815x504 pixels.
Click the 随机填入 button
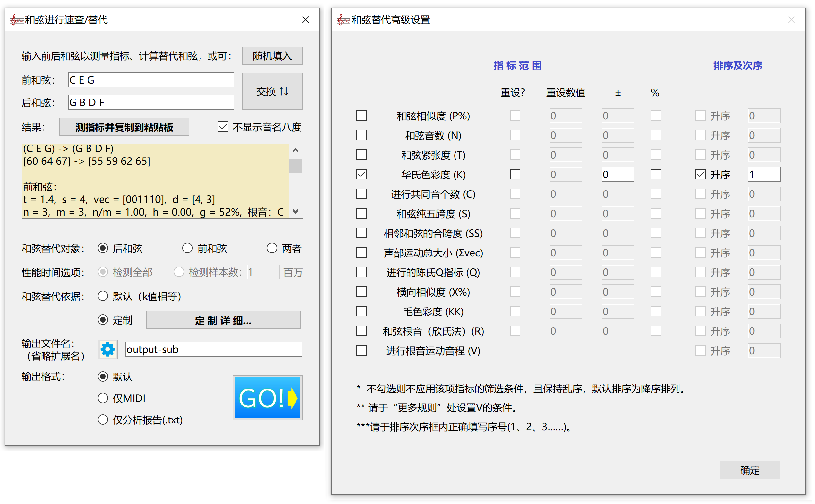tap(272, 56)
